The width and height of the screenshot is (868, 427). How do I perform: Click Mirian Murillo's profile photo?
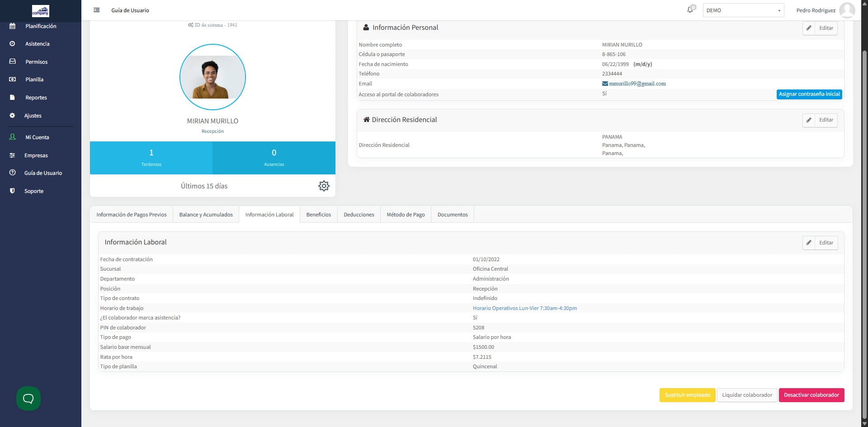click(212, 77)
